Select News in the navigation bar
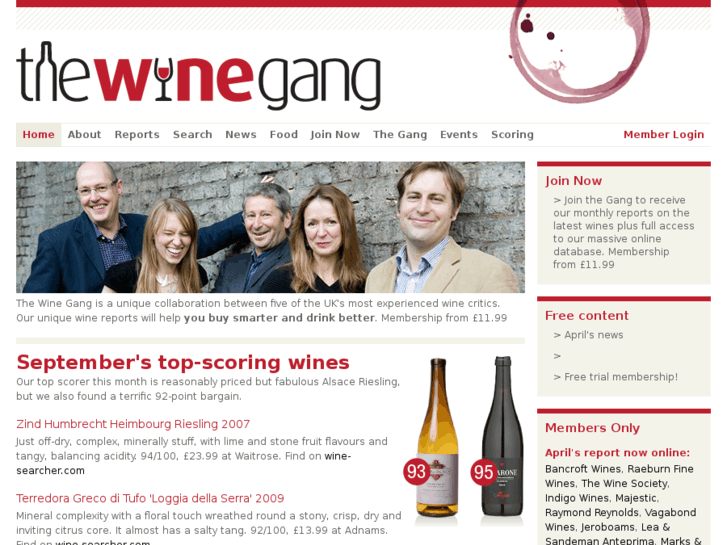The width and height of the screenshot is (727, 545). (x=241, y=135)
